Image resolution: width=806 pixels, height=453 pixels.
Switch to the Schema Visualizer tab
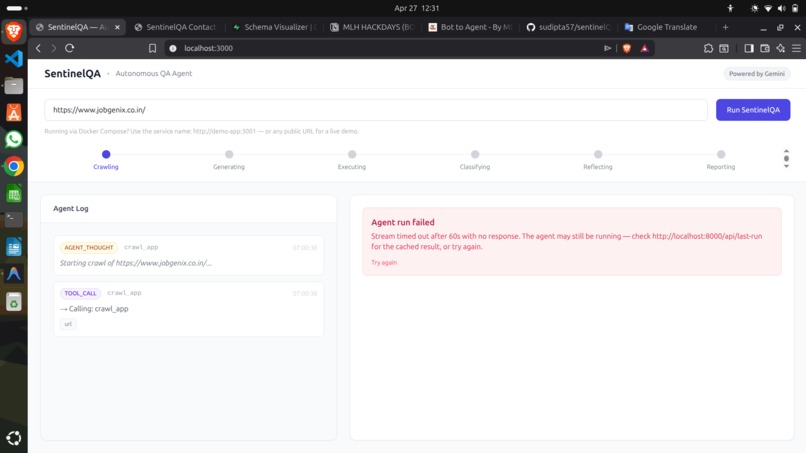(x=274, y=27)
